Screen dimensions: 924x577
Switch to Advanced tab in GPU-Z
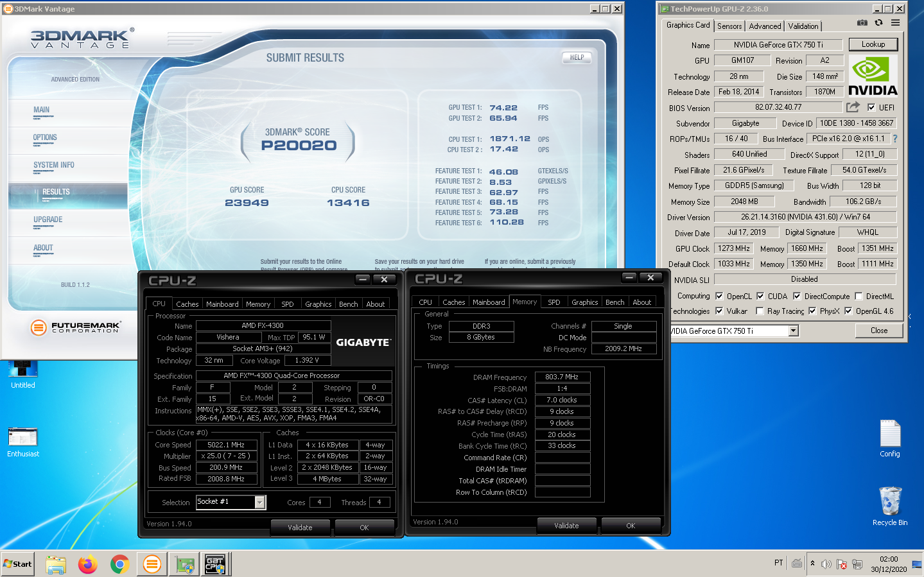pos(765,26)
